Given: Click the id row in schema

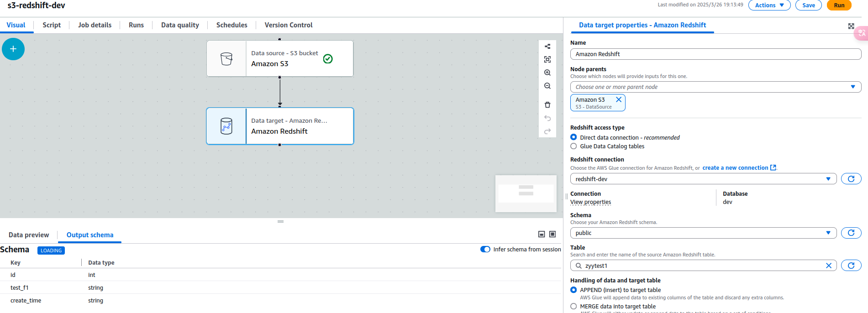Looking at the screenshot, I should (280, 275).
